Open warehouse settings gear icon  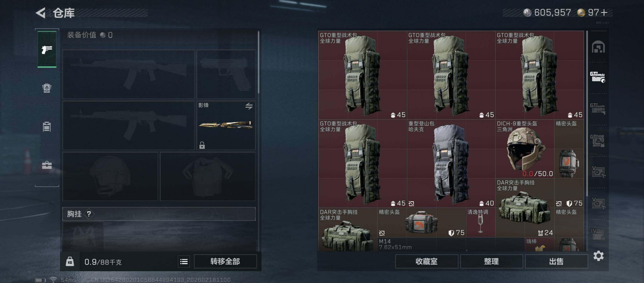(598, 256)
